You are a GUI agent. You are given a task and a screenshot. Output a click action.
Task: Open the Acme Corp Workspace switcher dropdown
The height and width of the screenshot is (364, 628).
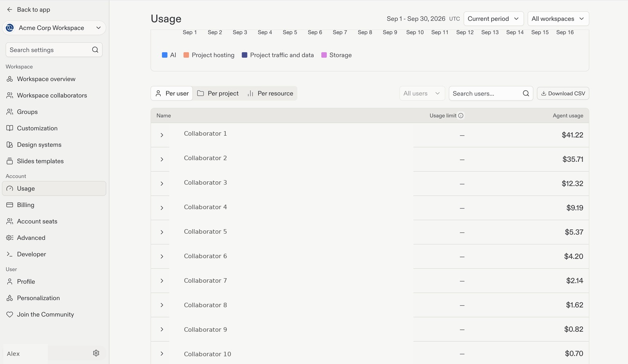point(54,28)
